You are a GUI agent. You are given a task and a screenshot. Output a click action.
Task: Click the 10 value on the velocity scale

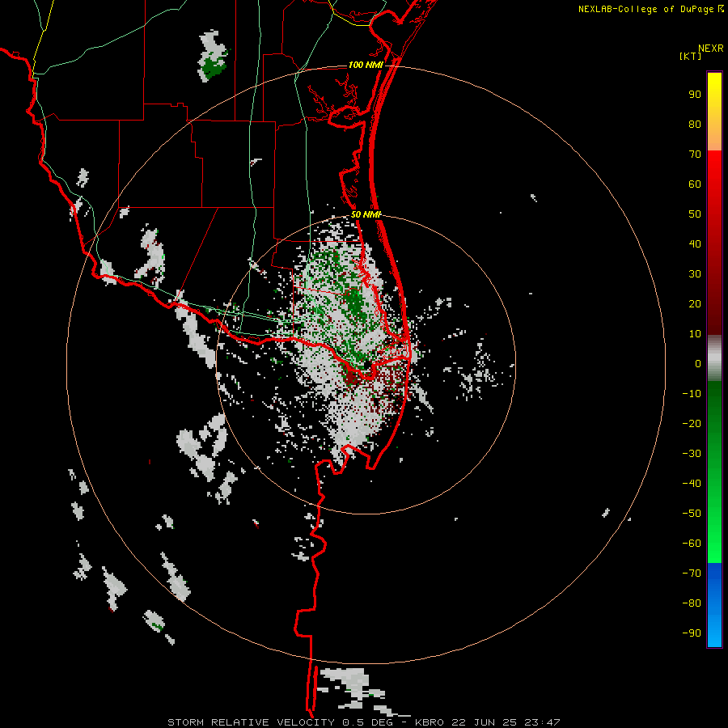pos(695,334)
